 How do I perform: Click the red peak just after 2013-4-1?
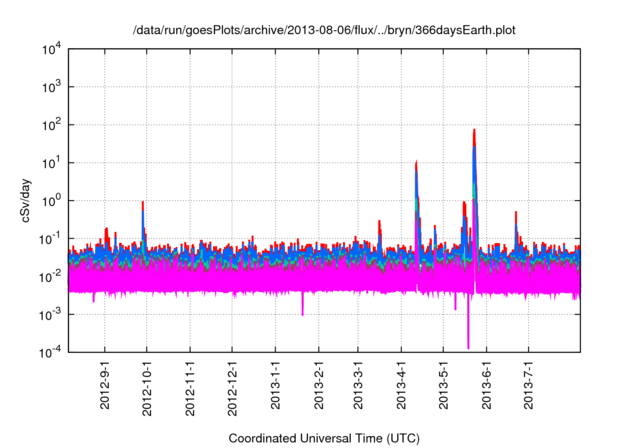click(416, 163)
